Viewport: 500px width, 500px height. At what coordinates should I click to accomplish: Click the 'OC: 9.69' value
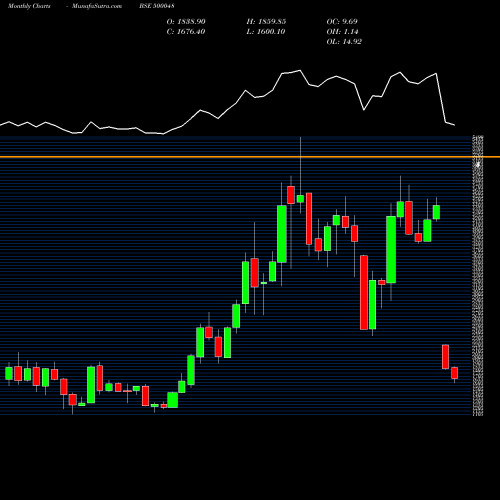pos(342,22)
